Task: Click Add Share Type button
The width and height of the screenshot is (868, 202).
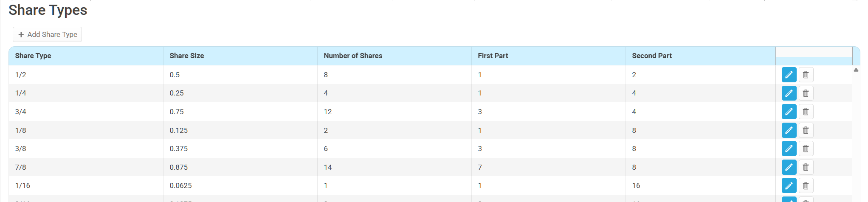Action: click(47, 34)
